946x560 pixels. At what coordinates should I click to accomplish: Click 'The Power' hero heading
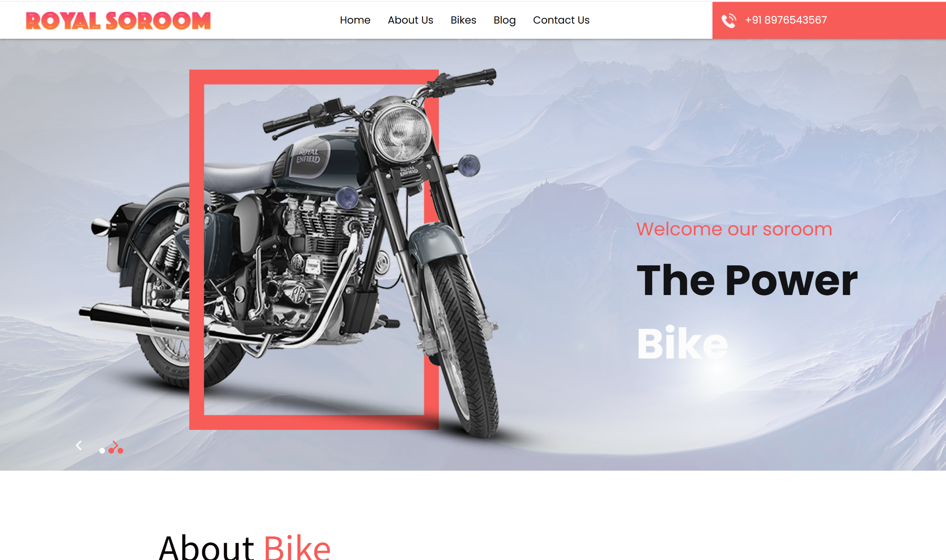pos(747,281)
